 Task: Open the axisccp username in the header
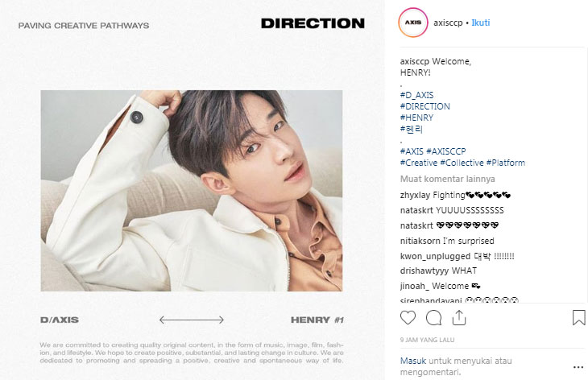pyautogui.click(x=448, y=23)
